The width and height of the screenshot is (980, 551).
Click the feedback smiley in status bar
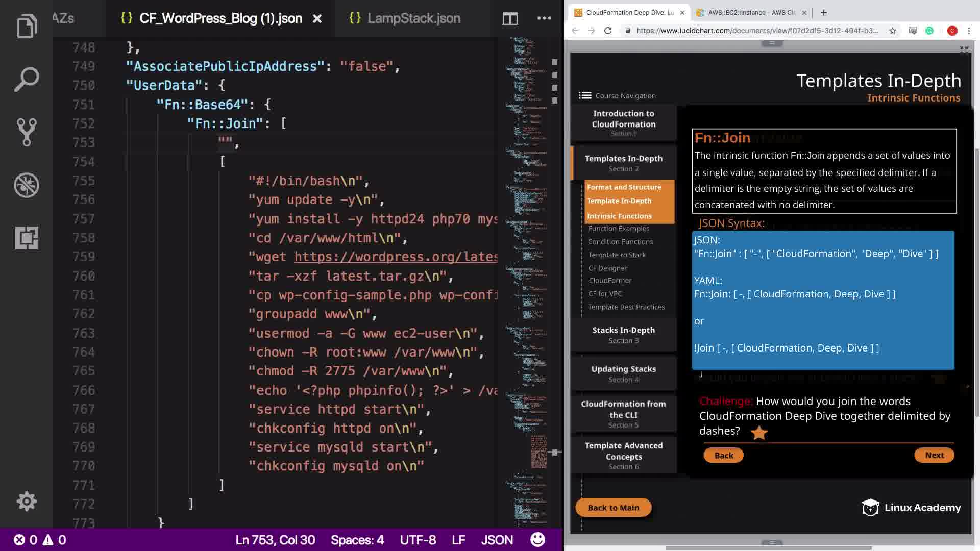pos(537,540)
